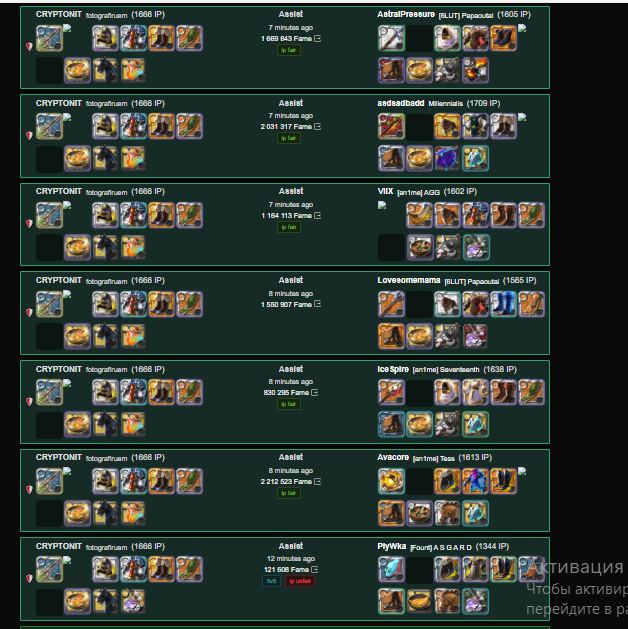Click VIIX's stew bowl food icon
628x629 pixels.
[420, 247]
